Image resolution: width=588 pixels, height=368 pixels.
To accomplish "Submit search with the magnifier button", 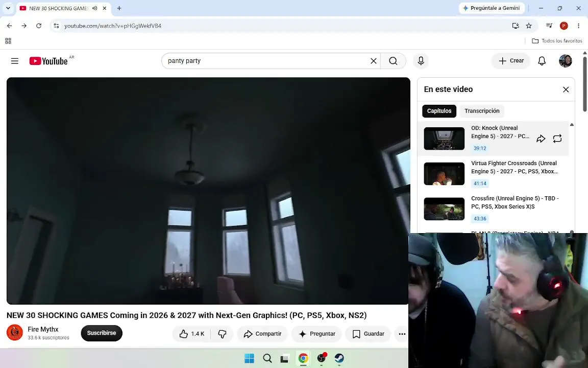I will click(x=393, y=61).
